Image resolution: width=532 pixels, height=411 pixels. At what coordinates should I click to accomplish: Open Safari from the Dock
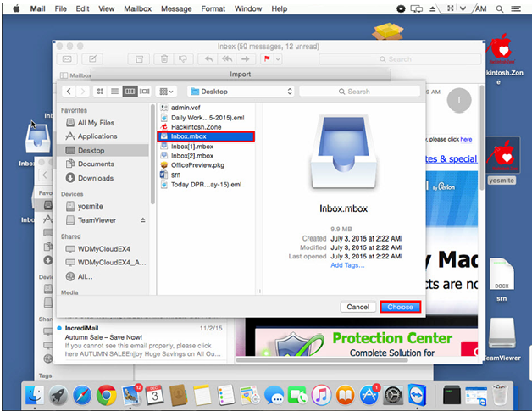[83, 394]
